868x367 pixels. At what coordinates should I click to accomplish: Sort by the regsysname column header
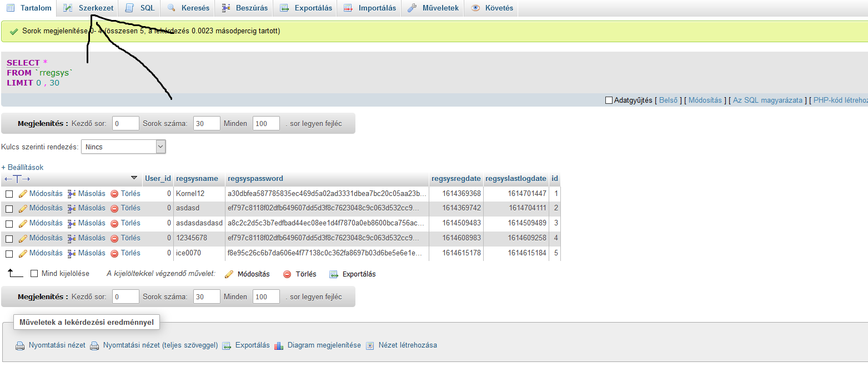click(x=197, y=179)
